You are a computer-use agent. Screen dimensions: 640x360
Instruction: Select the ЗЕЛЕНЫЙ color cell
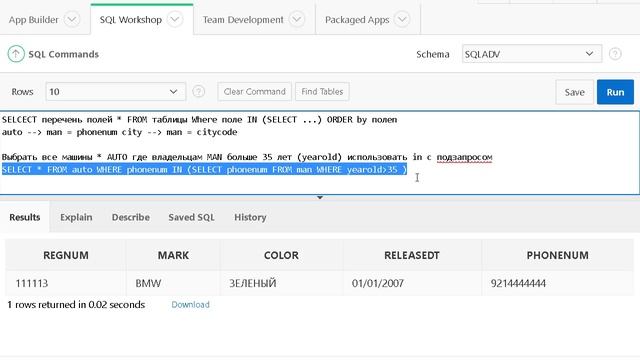pyautogui.click(x=281, y=283)
